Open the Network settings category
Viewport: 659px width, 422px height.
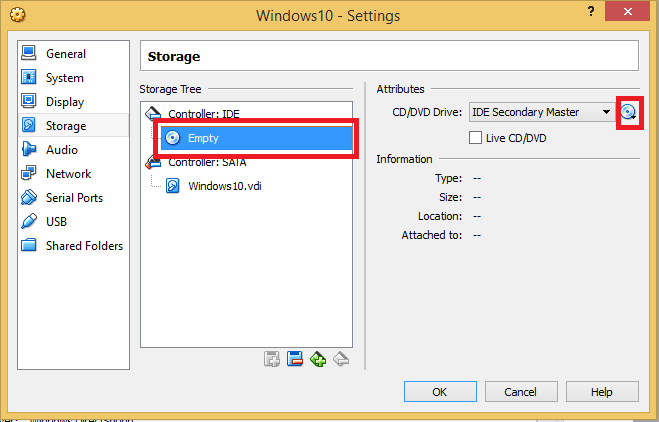coord(74,173)
